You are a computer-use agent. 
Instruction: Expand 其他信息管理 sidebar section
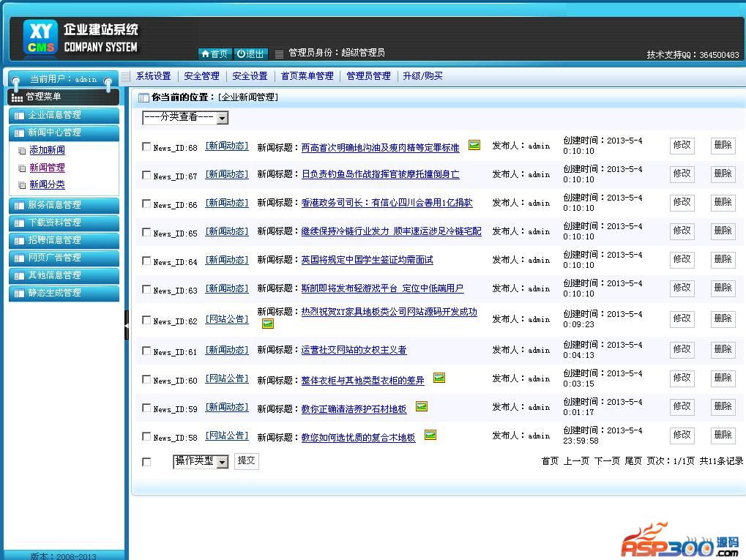[64, 275]
